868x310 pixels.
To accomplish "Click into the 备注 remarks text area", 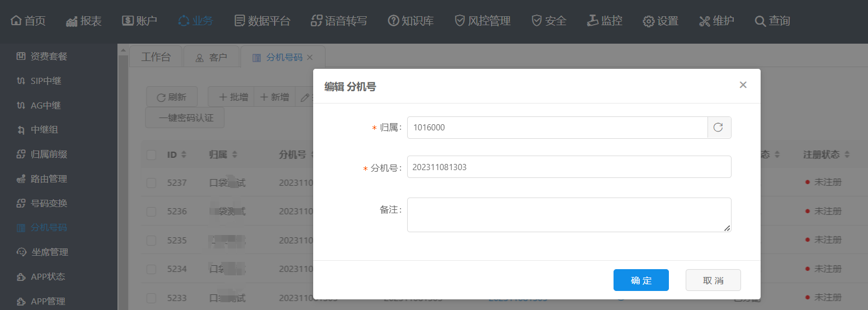I will (569, 214).
